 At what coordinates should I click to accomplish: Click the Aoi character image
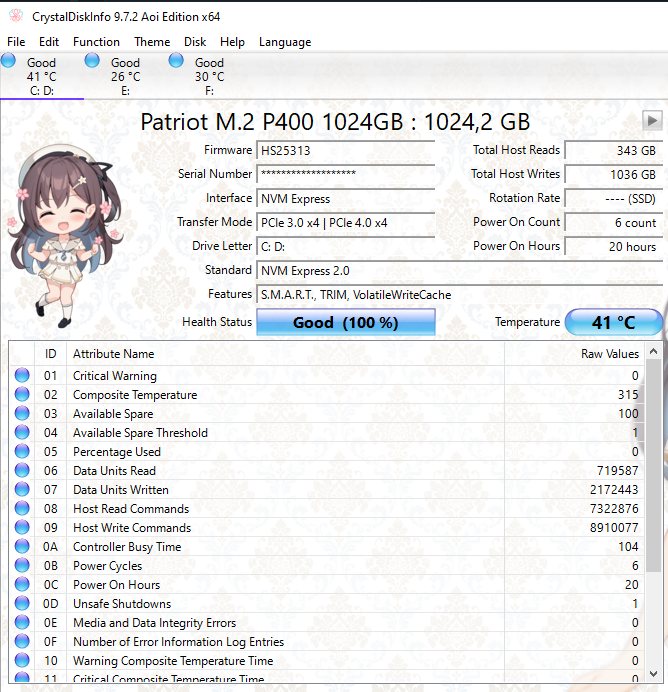coord(65,236)
